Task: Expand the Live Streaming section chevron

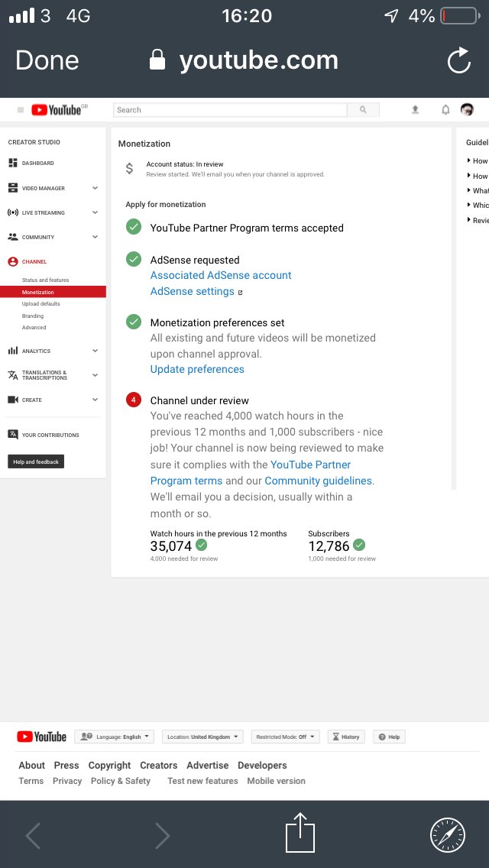Action: (96, 212)
